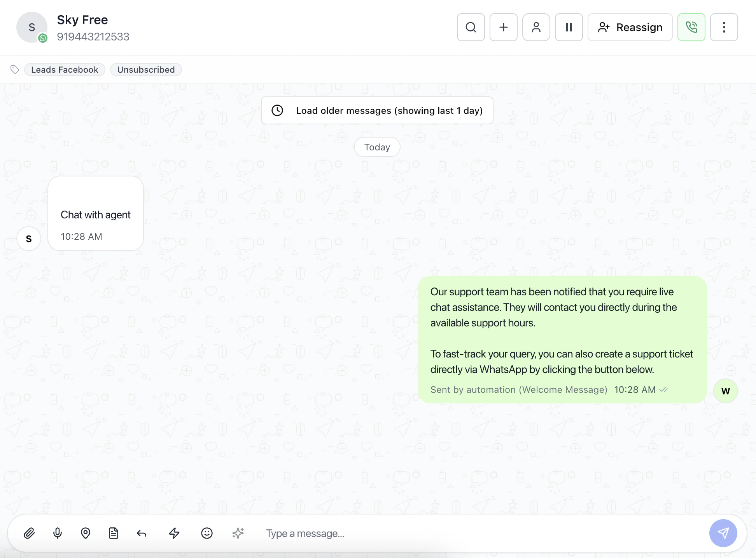Screen dimensions: 756x558
Task: Click the AI sparkle assistant icon
Action: pyautogui.click(x=238, y=533)
